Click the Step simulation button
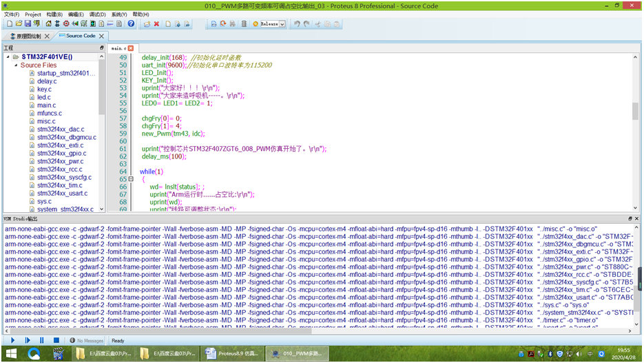This screenshot has height=363, width=644. pos(28,340)
